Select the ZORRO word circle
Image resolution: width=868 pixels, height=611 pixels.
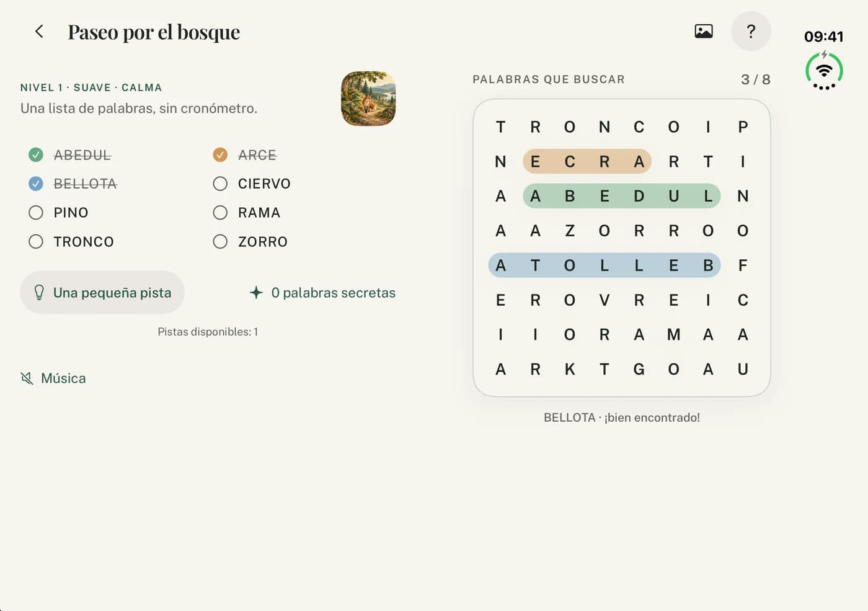point(220,241)
